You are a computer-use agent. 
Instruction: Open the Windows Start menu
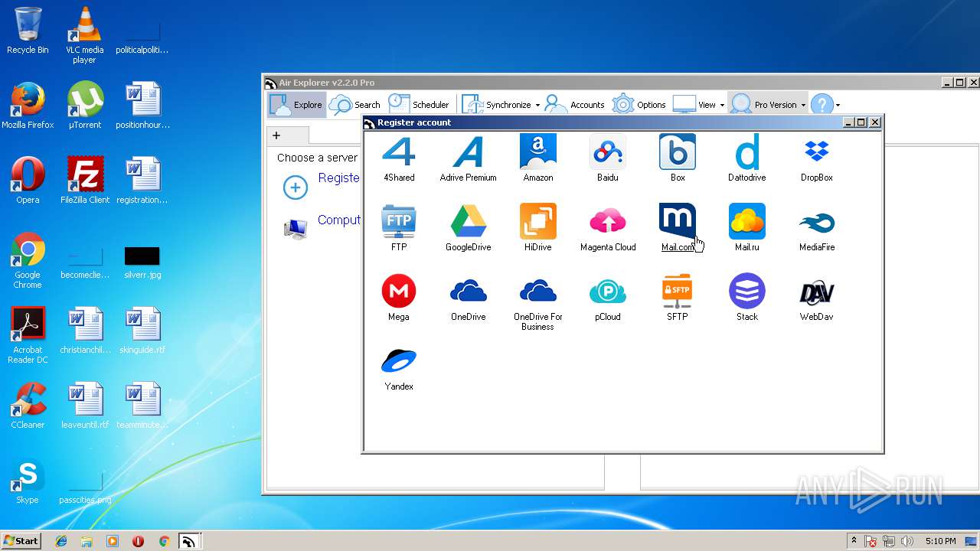(21, 540)
